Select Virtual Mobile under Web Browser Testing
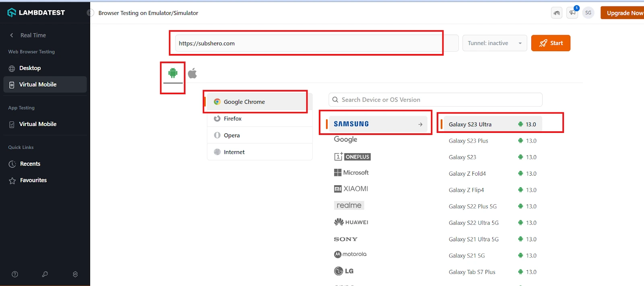The image size is (644, 286). pyautogui.click(x=45, y=85)
